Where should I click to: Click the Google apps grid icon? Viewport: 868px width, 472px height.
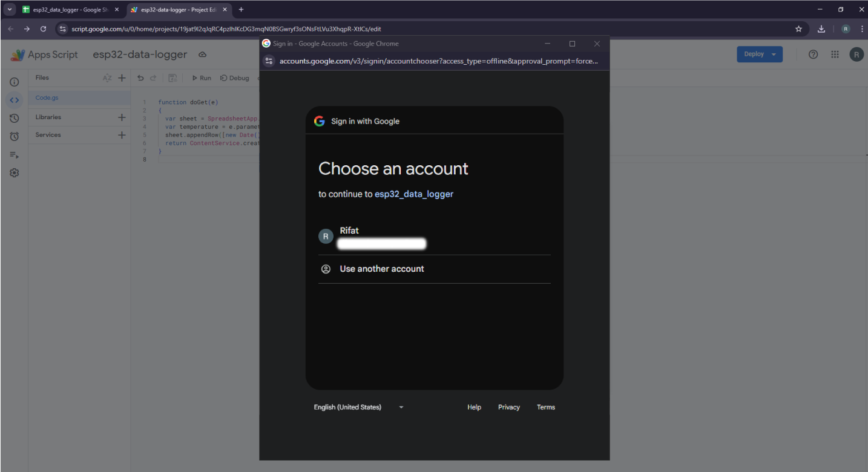835,54
